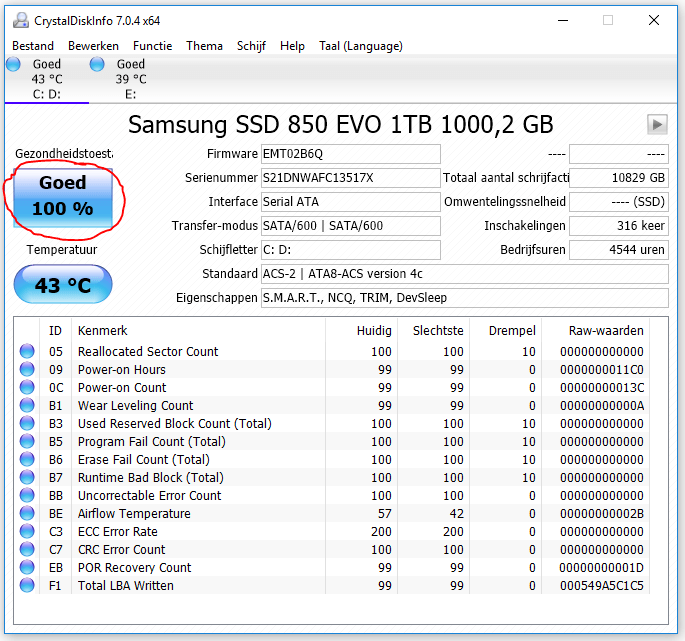The height and width of the screenshot is (641, 685).
Task: Click the disk title Samsung SSD 850 EVO
Action: click(x=341, y=125)
